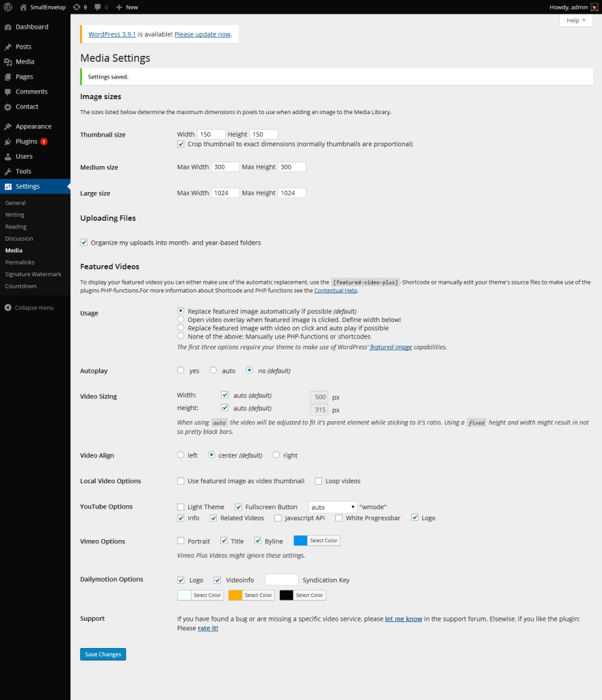Click the Dashboard gauge icon

click(8, 27)
